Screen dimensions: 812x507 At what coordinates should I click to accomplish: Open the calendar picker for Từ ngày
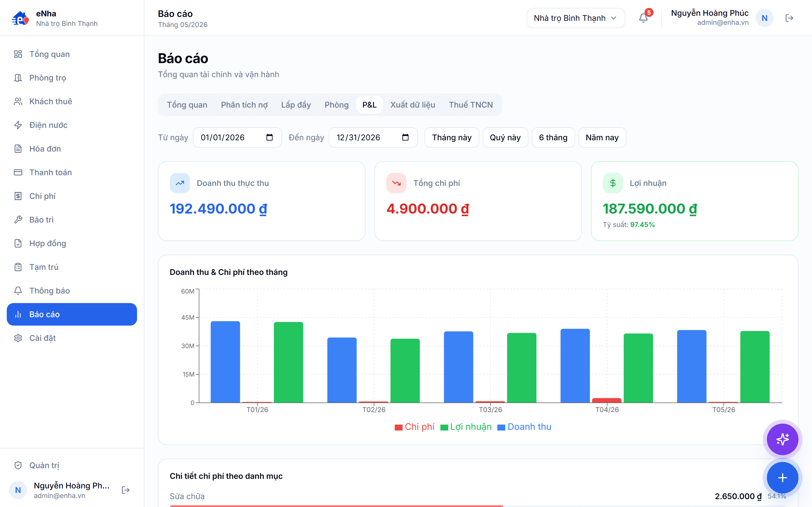click(270, 137)
